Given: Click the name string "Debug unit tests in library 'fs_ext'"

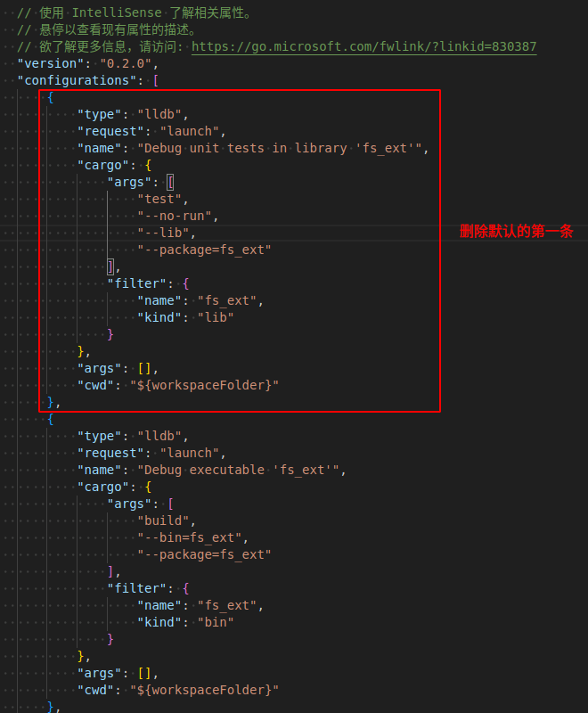Looking at the screenshot, I should (x=280, y=148).
